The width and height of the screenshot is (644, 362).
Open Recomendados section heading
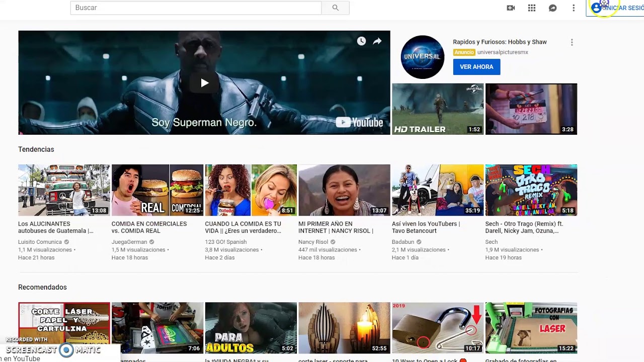42,287
